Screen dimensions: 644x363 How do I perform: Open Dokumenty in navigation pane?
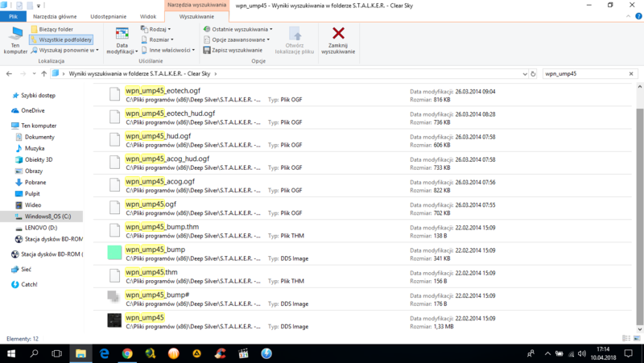point(35,137)
